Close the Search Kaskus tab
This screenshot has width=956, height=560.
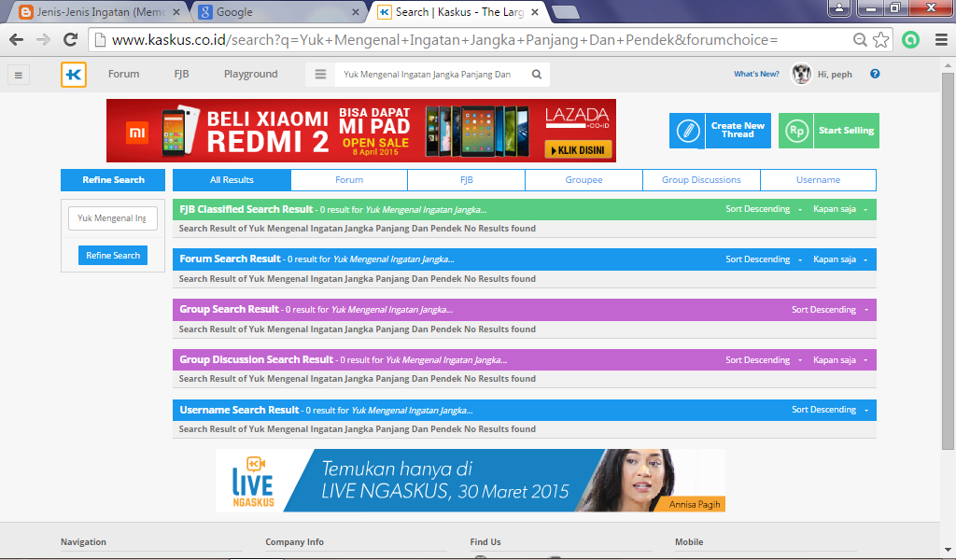[x=535, y=12]
